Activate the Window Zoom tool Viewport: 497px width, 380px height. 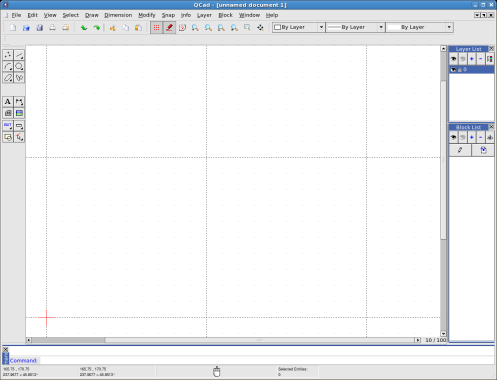247,28
